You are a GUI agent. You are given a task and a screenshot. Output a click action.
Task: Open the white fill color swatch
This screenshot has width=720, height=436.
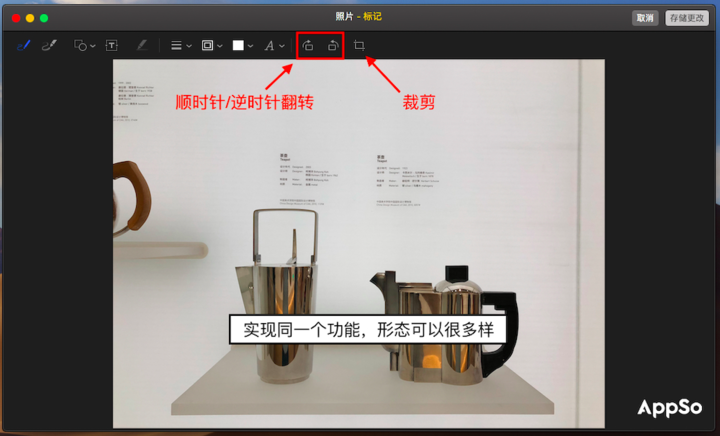coord(242,45)
